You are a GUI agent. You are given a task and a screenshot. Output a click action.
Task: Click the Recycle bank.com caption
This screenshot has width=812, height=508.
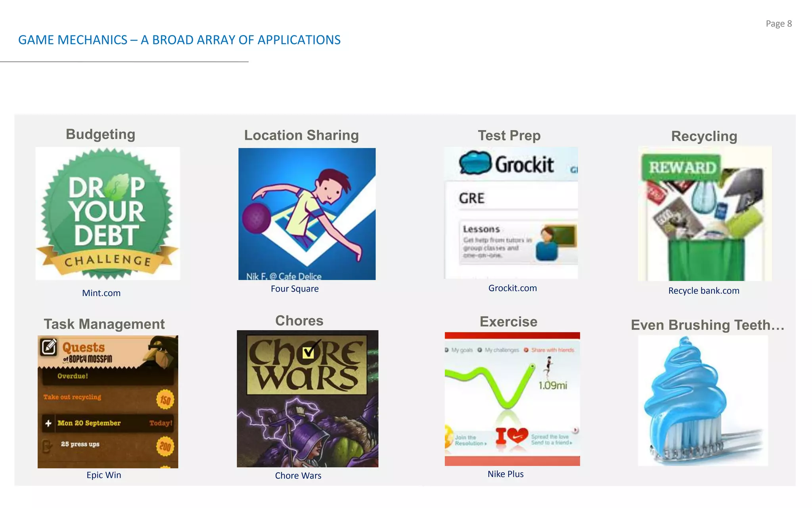coord(704,291)
